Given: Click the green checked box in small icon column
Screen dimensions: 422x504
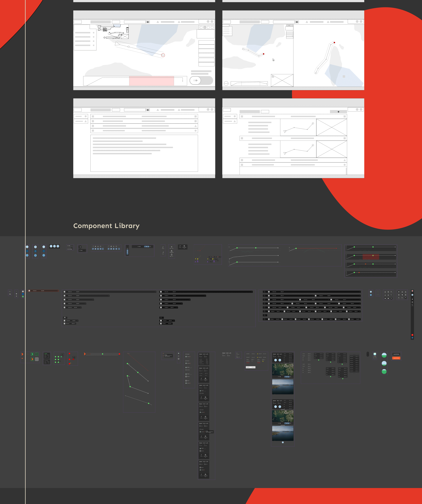Looking at the screenshot, I should (x=23, y=297).
